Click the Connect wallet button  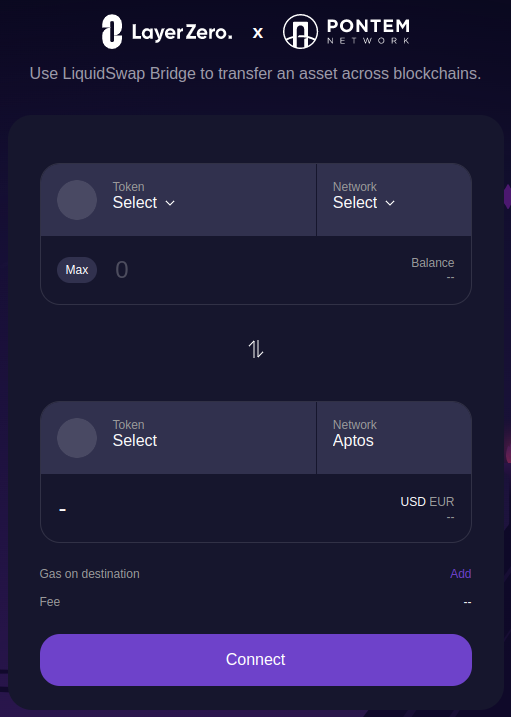click(x=256, y=659)
